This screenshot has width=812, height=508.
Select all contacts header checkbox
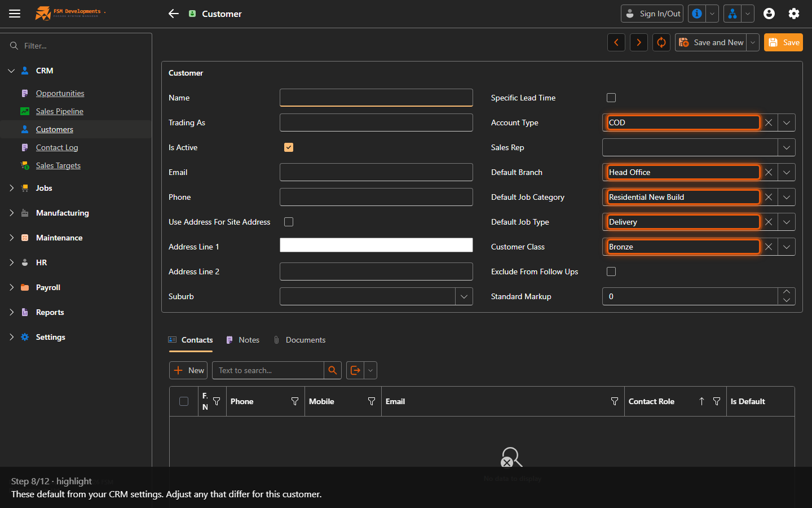coord(184,401)
